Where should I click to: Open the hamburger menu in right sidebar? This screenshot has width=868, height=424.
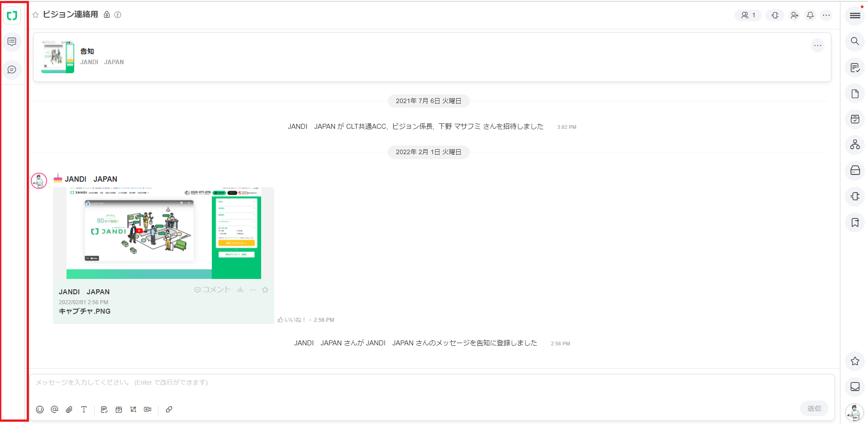click(855, 16)
